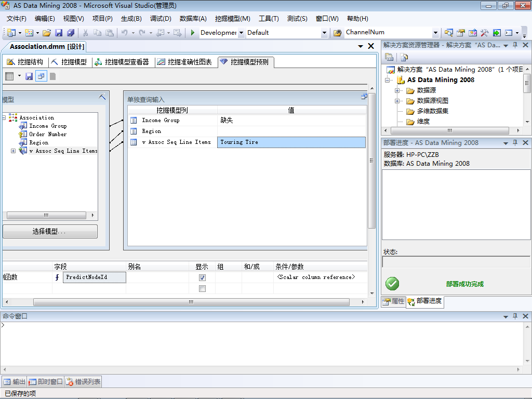532x399 pixels.
Task: Switch to the 挖掘结构 tab
Action: (x=25, y=62)
